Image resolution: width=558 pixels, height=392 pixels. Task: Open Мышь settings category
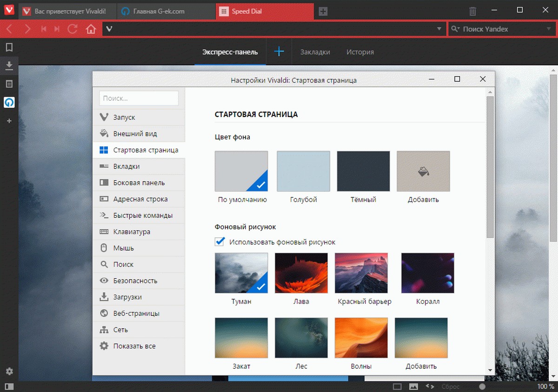pyautogui.click(x=139, y=248)
